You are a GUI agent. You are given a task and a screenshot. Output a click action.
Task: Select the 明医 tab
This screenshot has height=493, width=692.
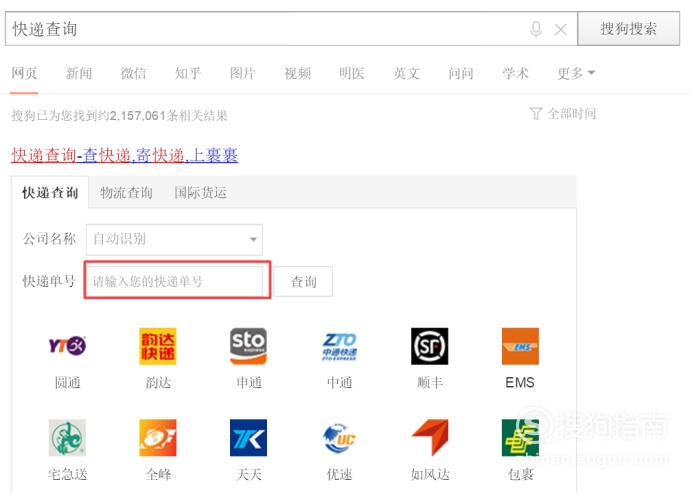click(352, 73)
